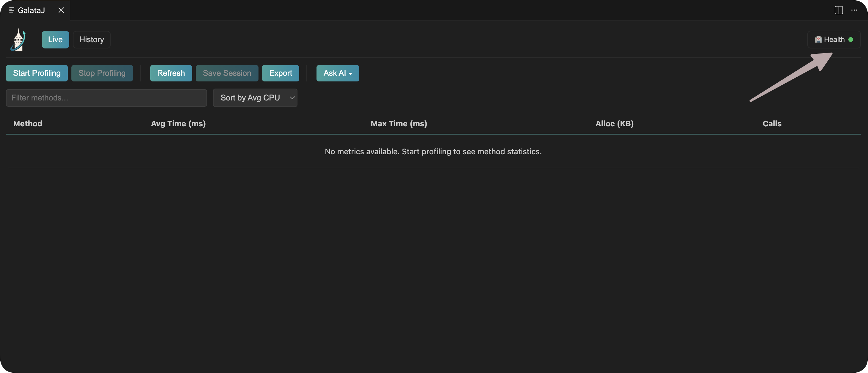The height and width of the screenshot is (373, 868).
Task: Click the Export button
Action: pos(280,73)
